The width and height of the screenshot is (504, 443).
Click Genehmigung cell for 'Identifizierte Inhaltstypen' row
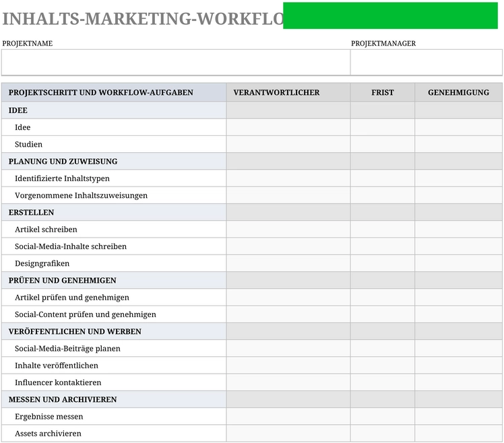tap(458, 178)
